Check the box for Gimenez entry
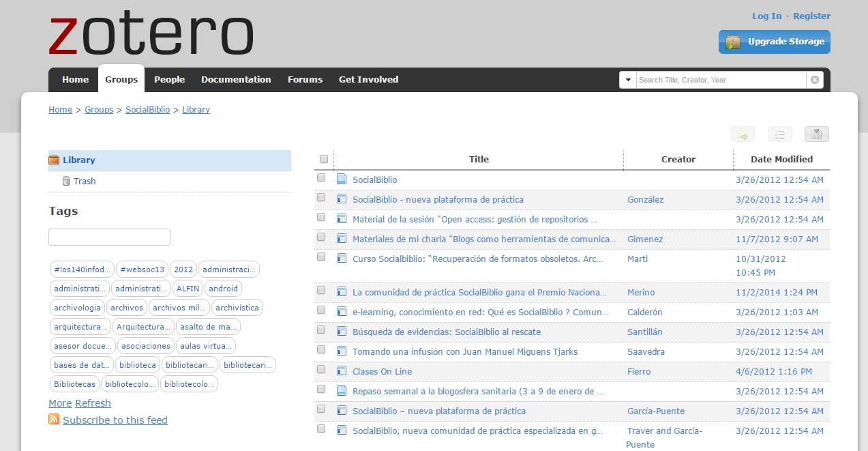Screen dimensions: 868x451 [321, 237]
